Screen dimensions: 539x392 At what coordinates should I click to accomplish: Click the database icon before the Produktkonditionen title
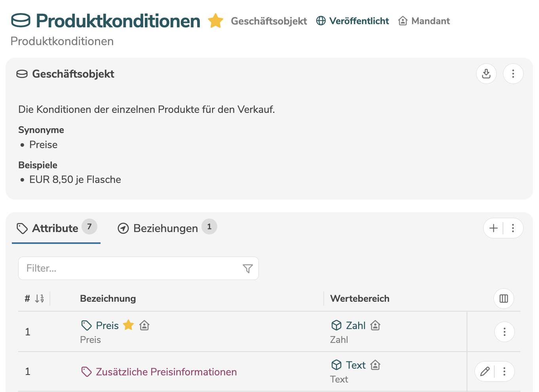[21, 21]
